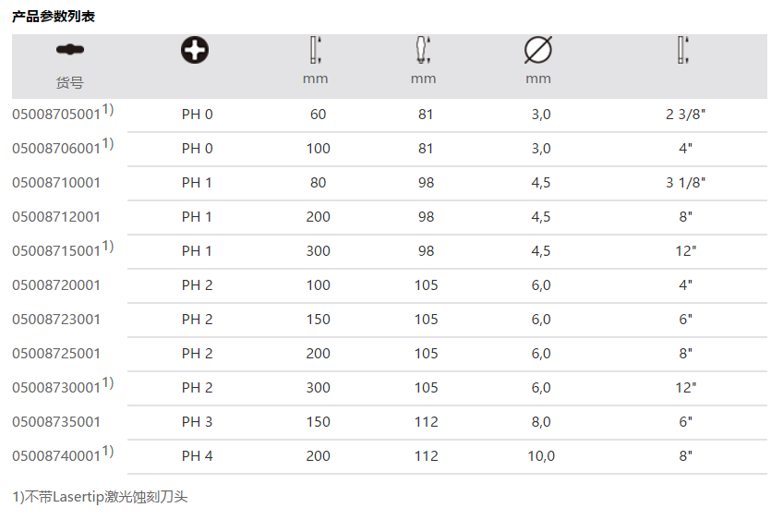Select article number 05008740001
Viewport: 783px width, 532px height.
pyautogui.click(x=55, y=456)
